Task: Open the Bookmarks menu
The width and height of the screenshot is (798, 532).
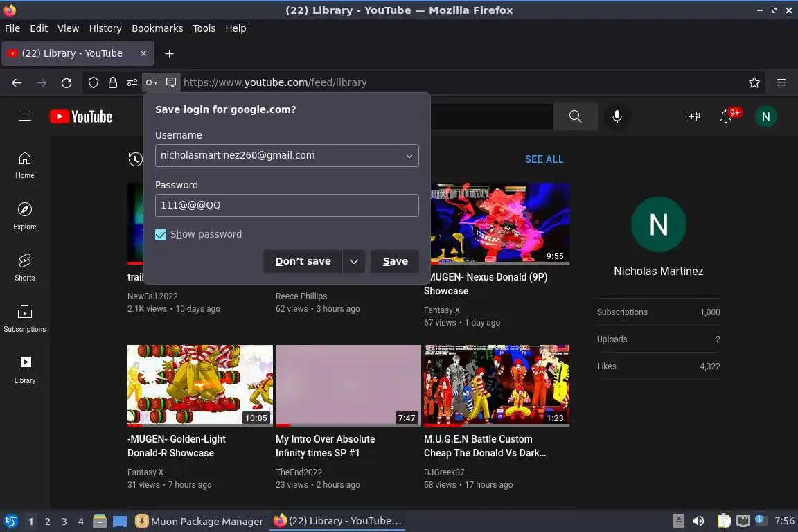Action: click(157, 28)
